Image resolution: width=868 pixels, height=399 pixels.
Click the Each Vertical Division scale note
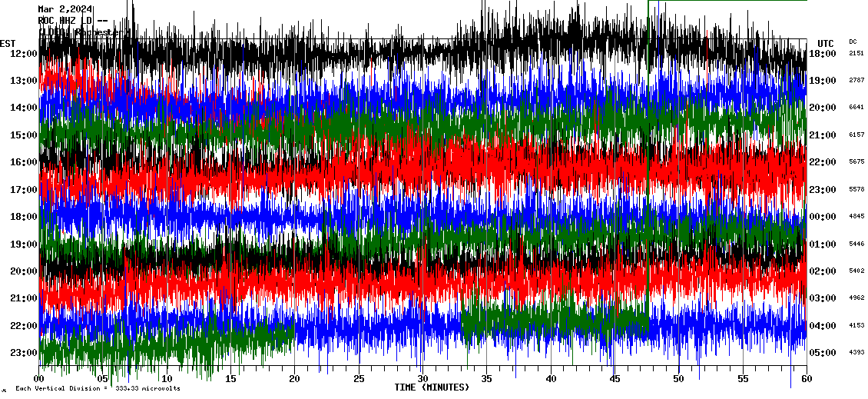click(x=98, y=389)
